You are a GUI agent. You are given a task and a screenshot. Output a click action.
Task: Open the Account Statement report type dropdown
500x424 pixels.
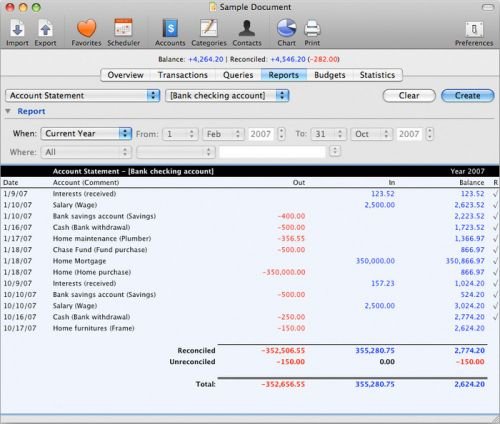coord(82,96)
